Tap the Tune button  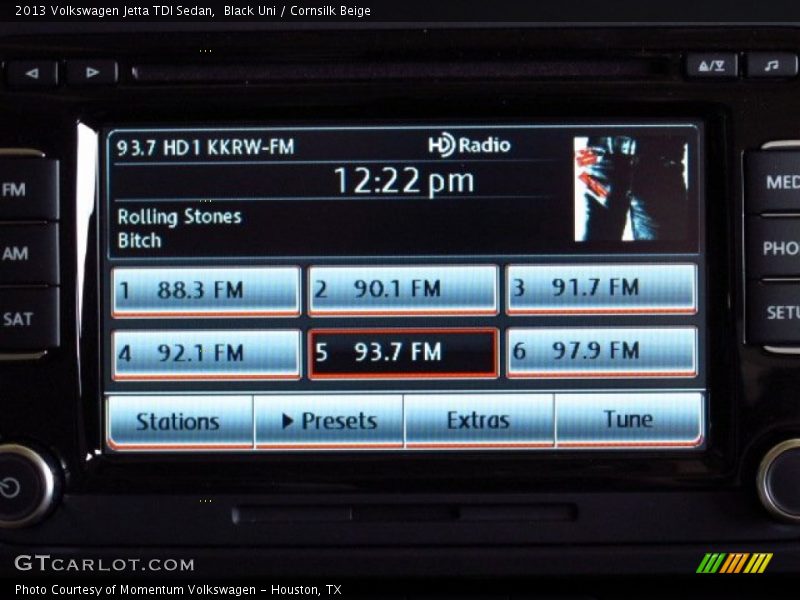[628, 419]
